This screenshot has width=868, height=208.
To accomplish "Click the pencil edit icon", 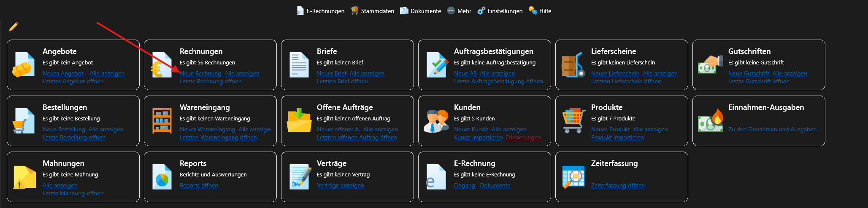I will (14, 27).
